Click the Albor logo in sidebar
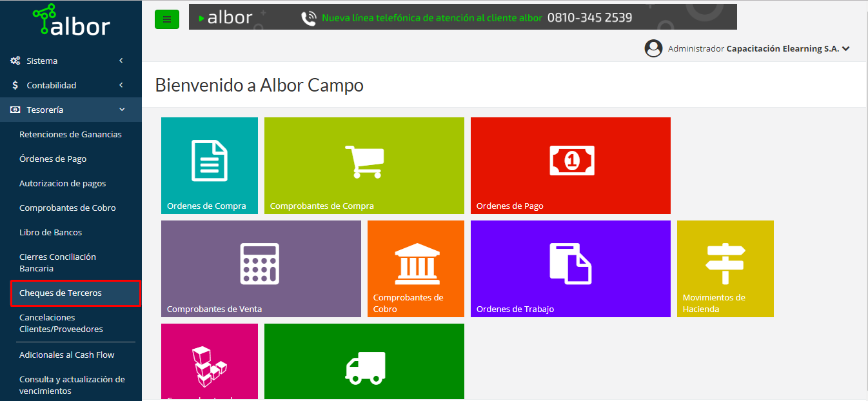This screenshot has width=868, height=401. click(72, 20)
